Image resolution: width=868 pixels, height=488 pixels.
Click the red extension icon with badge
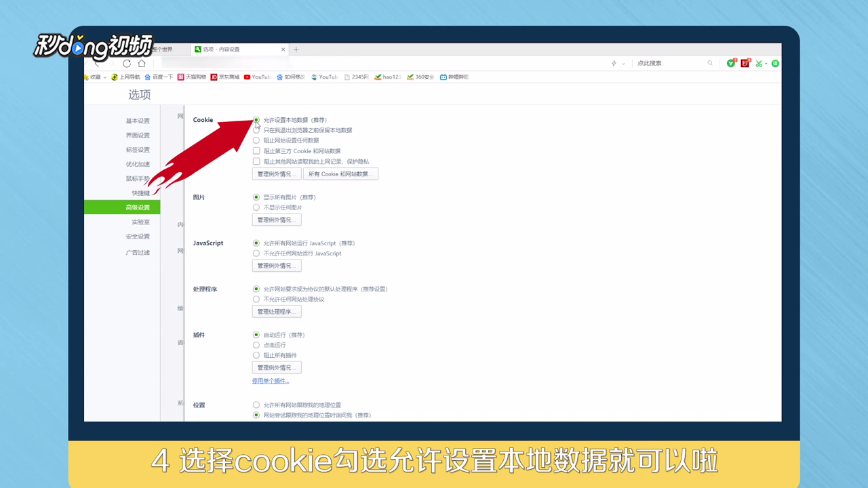(745, 63)
